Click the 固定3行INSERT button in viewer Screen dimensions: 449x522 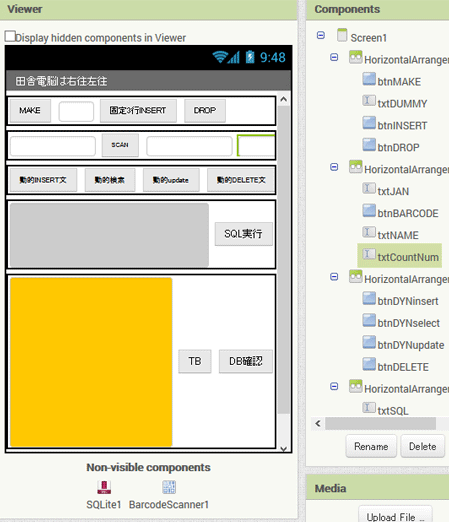tap(138, 110)
